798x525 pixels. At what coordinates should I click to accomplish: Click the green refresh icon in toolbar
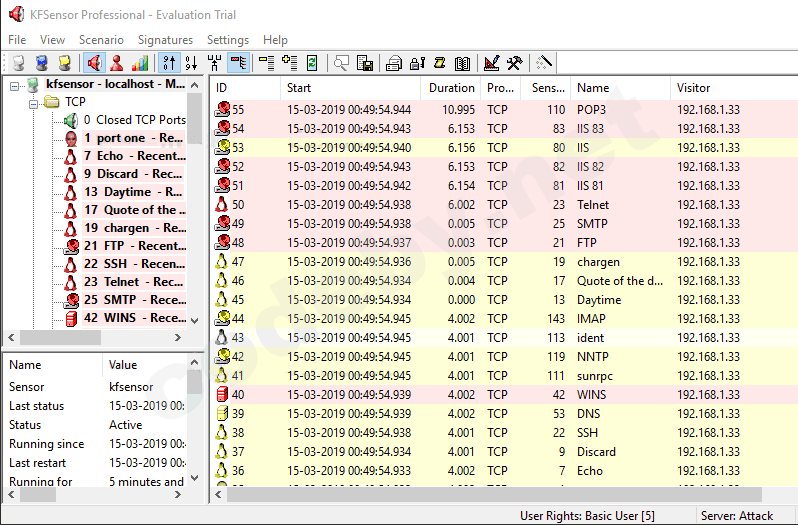[312, 63]
